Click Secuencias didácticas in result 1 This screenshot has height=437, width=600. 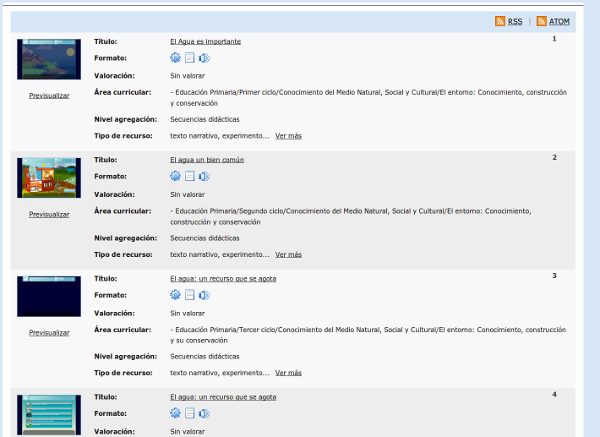[x=205, y=119]
